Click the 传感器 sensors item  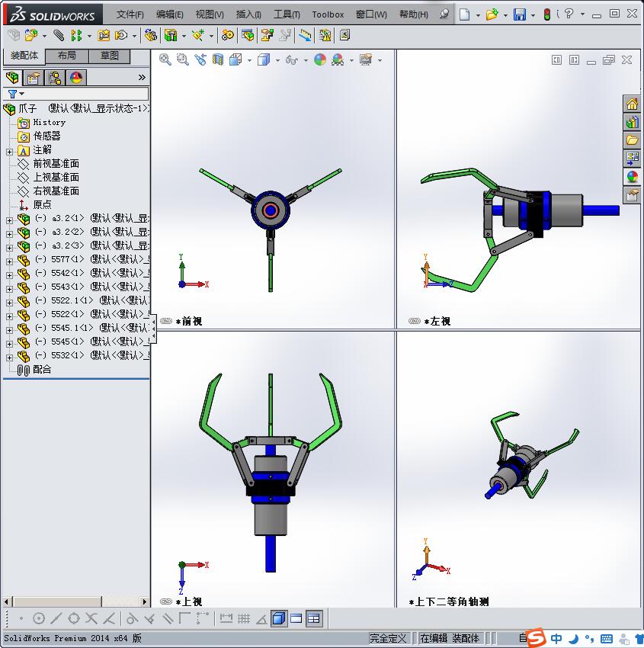(x=46, y=136)
